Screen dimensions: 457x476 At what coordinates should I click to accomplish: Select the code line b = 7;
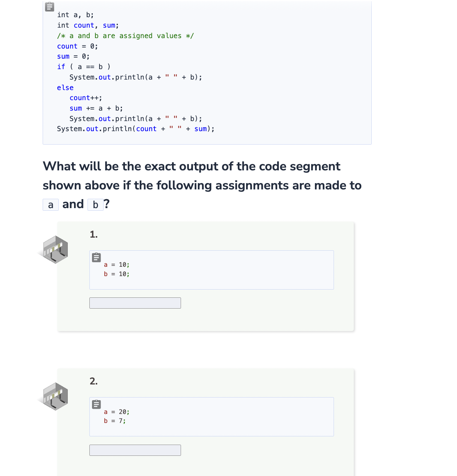(x=115, y=421)
